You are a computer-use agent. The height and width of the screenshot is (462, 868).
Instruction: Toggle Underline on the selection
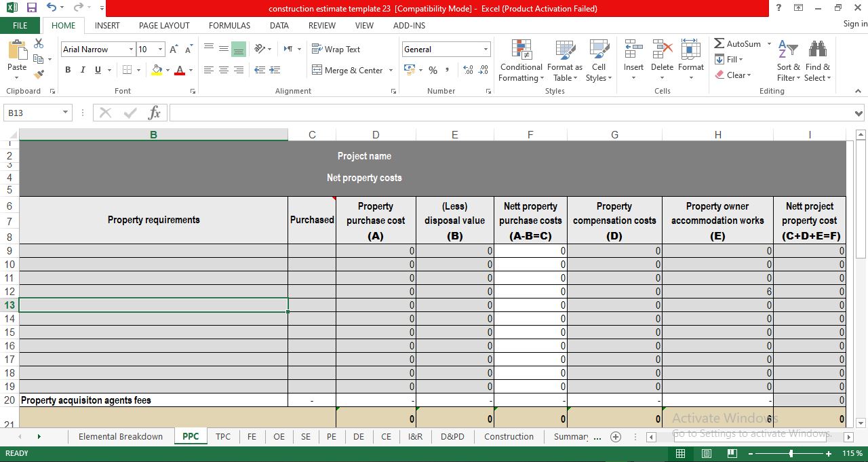pyautogui.click(x=96, y=70)
